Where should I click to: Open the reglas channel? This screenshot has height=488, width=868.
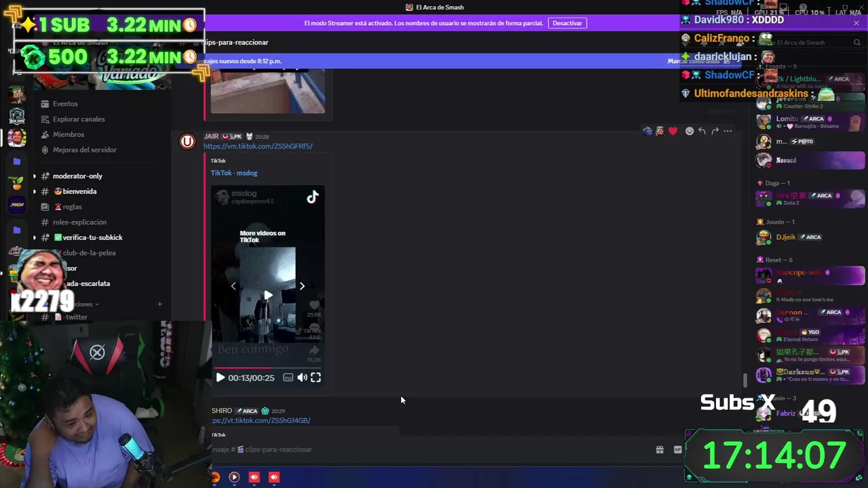[72, 207]
